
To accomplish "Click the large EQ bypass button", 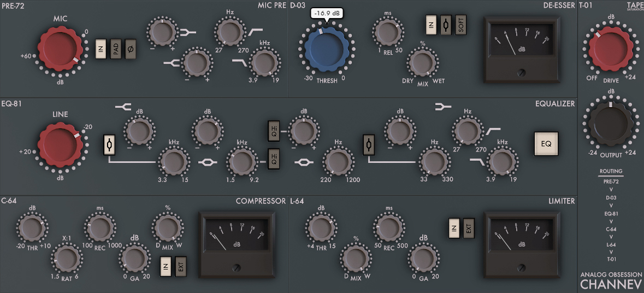I will 546,144.
